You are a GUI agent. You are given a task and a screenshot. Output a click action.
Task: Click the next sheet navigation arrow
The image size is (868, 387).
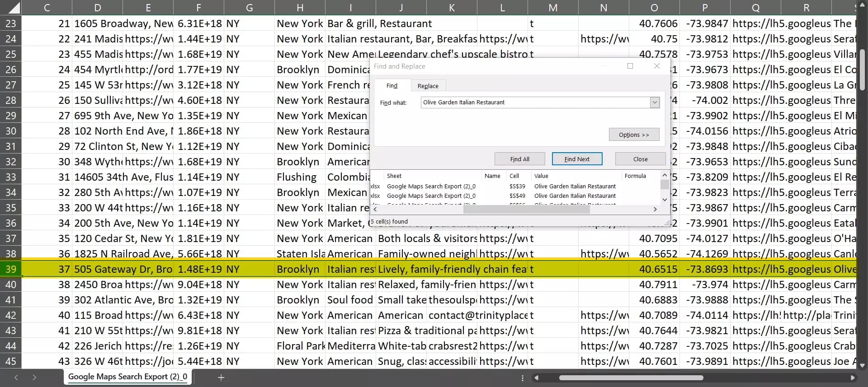coord(34,378)
